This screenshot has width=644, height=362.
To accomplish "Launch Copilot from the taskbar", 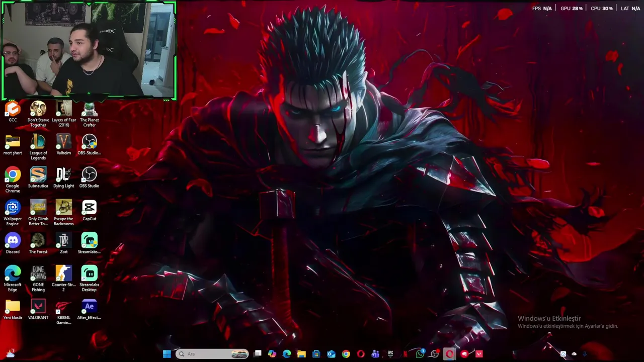I will (x=272, y=354).
